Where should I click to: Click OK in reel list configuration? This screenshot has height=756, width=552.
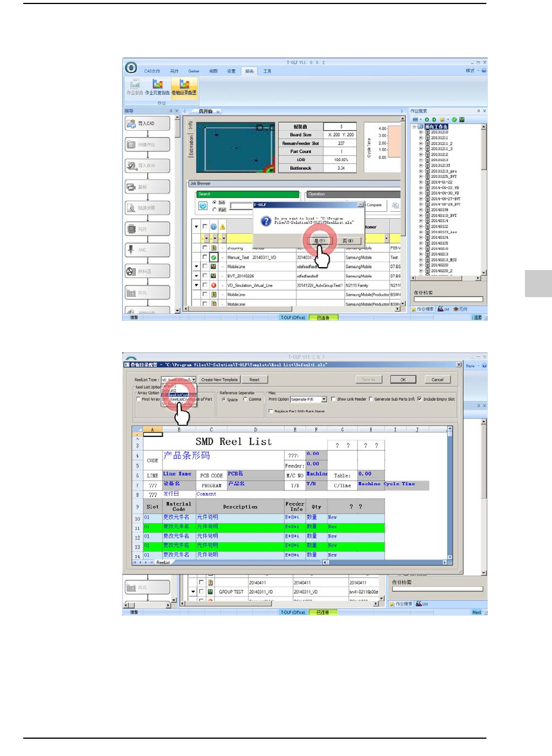point(403,379)
